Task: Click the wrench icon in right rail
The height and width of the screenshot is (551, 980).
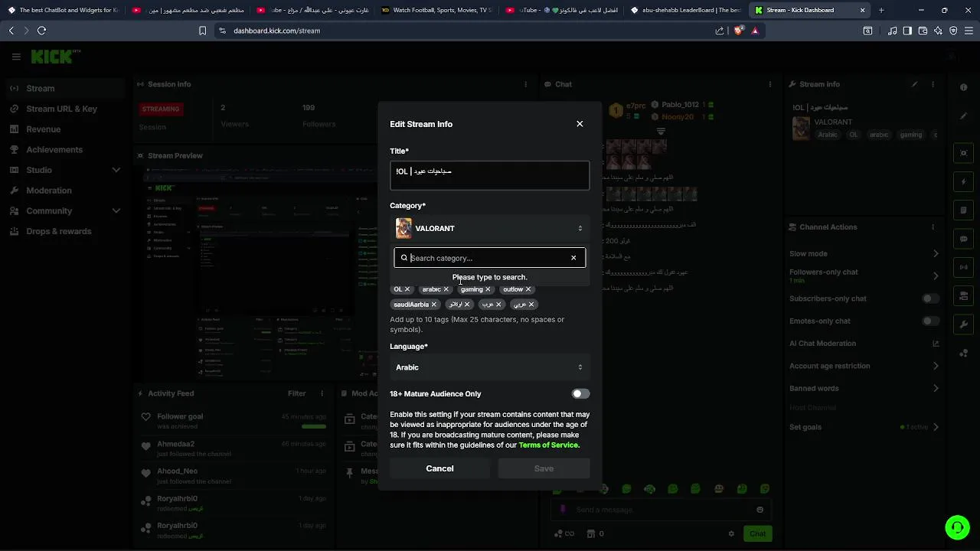Action: [964, 324]
